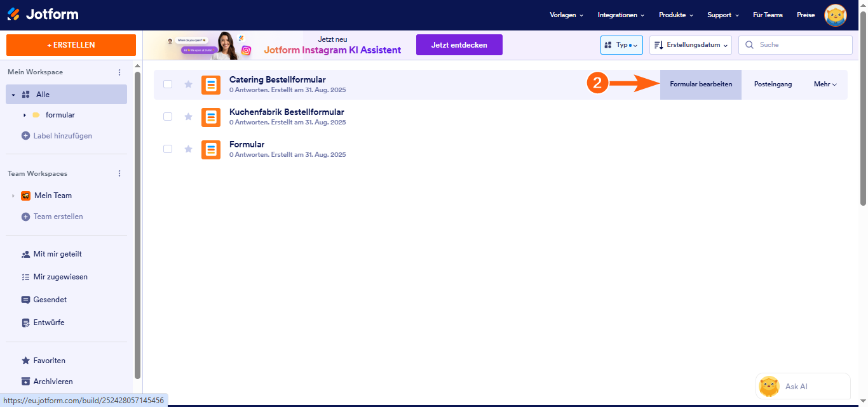Click the Instagram icon in the banner
The width and height of the screenshot is (868, 407).
pyautogui.click(x=247, y=50)
